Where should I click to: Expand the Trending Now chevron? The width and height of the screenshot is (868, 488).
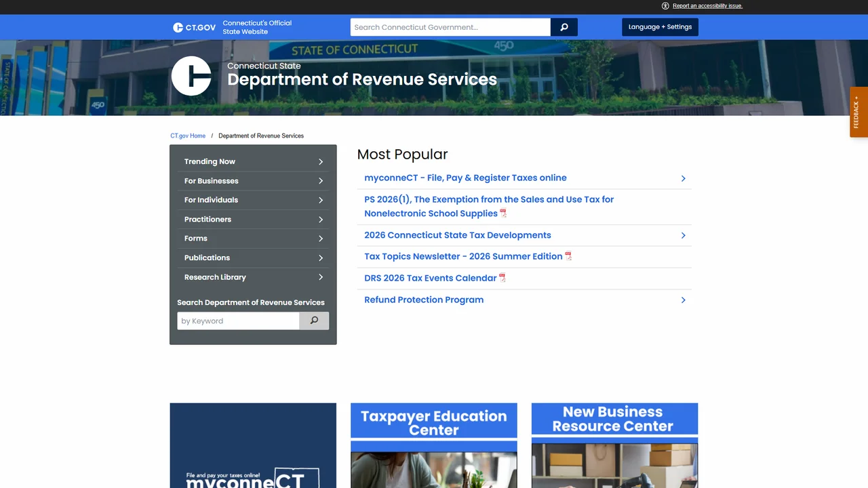(x=321, y=162)
